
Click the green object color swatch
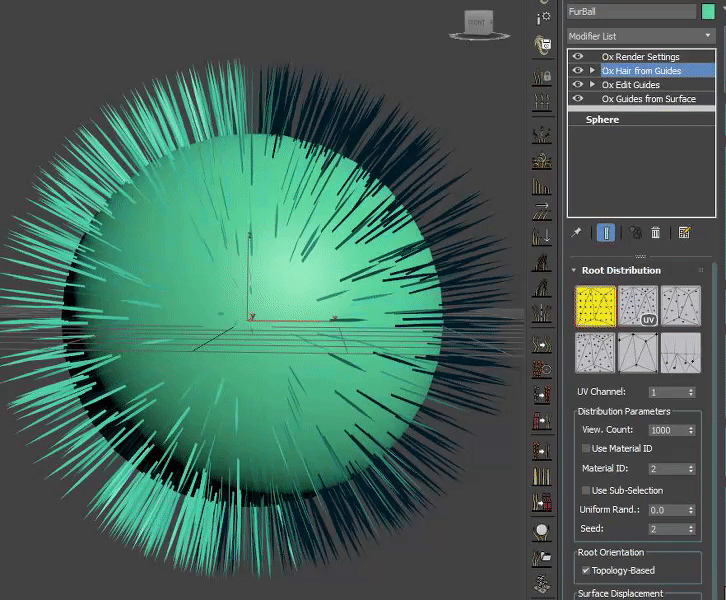(x=708, y=11)
